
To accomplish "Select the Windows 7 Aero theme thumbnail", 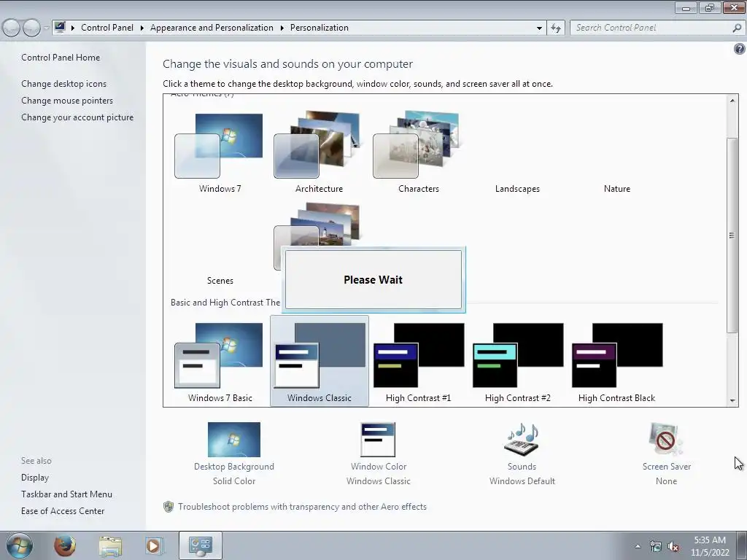I will pyautogui.click(x=219, y=146).
